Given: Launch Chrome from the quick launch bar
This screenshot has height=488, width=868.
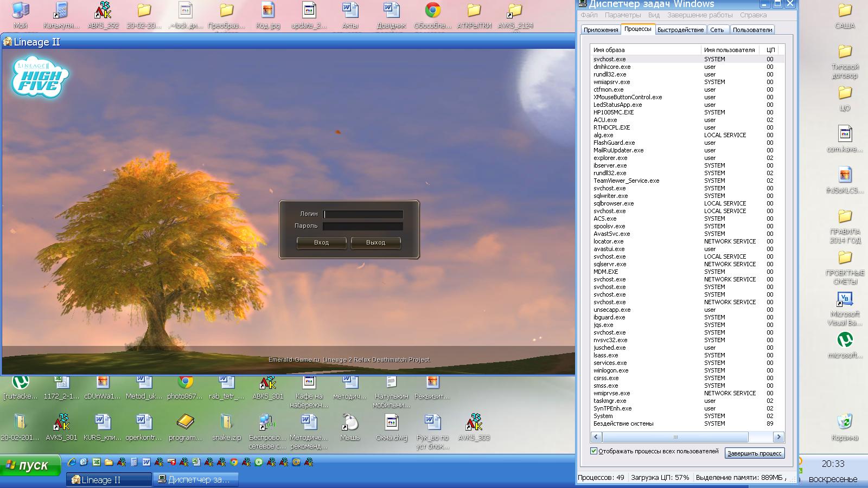Looking at the screenshot, I should point(233,463).
